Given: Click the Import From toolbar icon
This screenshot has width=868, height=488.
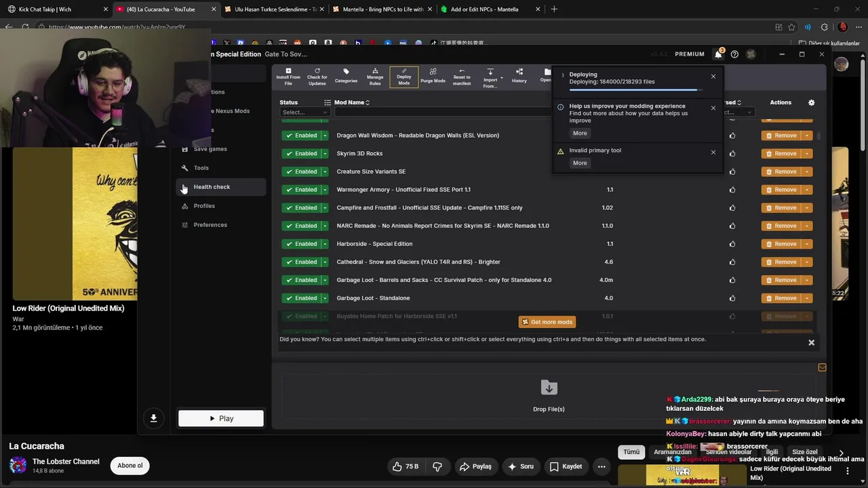Looking at the screenshot, I should [x=490, y=77].
